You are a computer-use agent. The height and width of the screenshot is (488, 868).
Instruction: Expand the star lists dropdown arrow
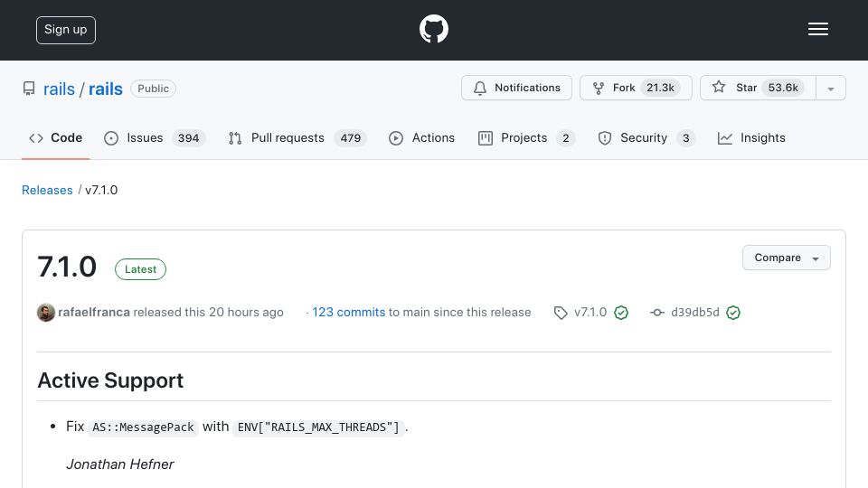tap(830, 88)
